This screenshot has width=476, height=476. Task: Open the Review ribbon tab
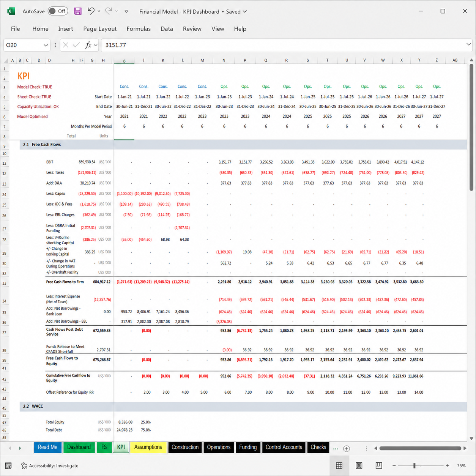tap(192, 29)
